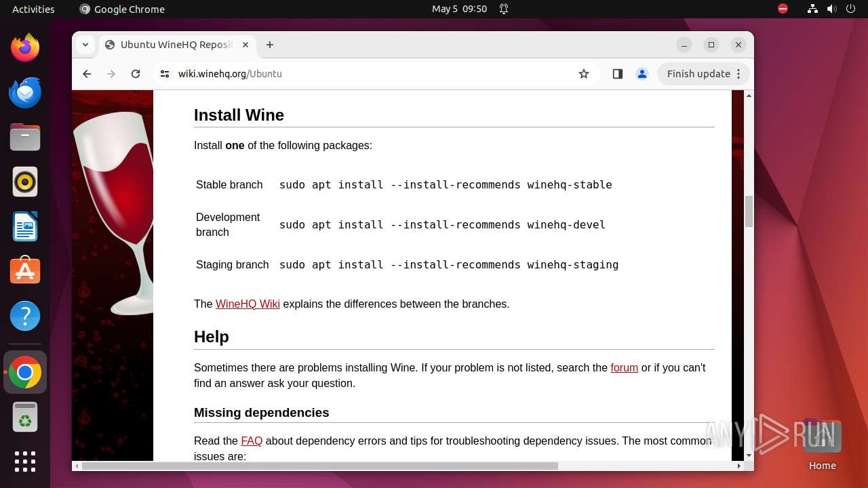Open a new tab with plus
This screenshot has width=868, height=488.
(x=270, y=45)
